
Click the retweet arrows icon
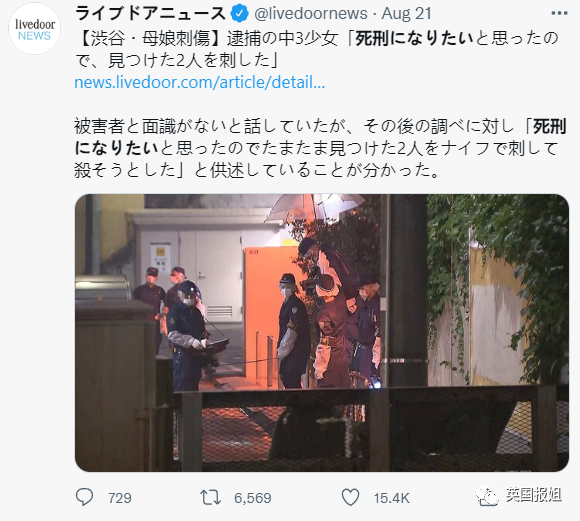click(210, 498)
